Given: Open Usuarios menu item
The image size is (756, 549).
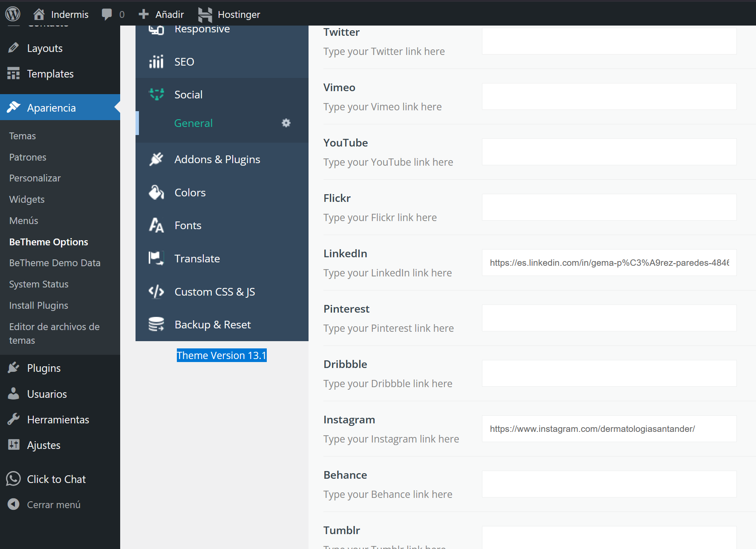Looking at the screenshot, I should (60, 394).
